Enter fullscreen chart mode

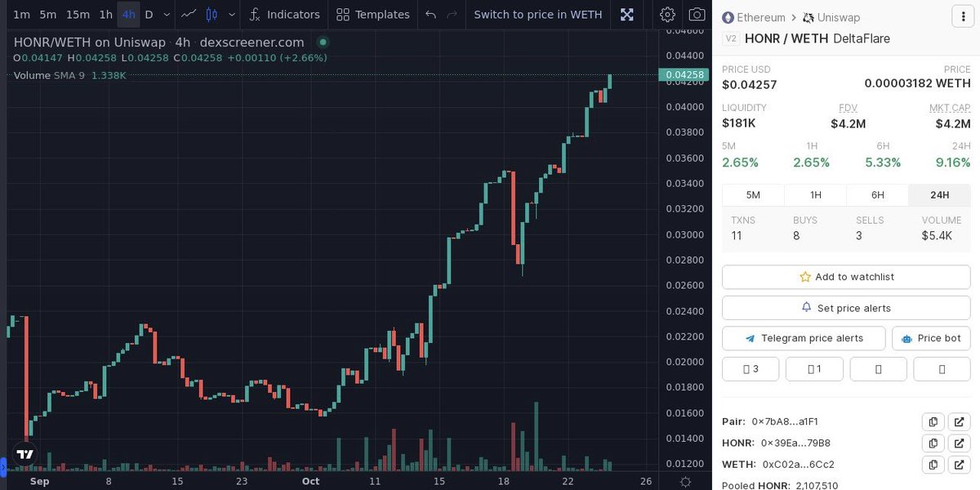point(626,14)
